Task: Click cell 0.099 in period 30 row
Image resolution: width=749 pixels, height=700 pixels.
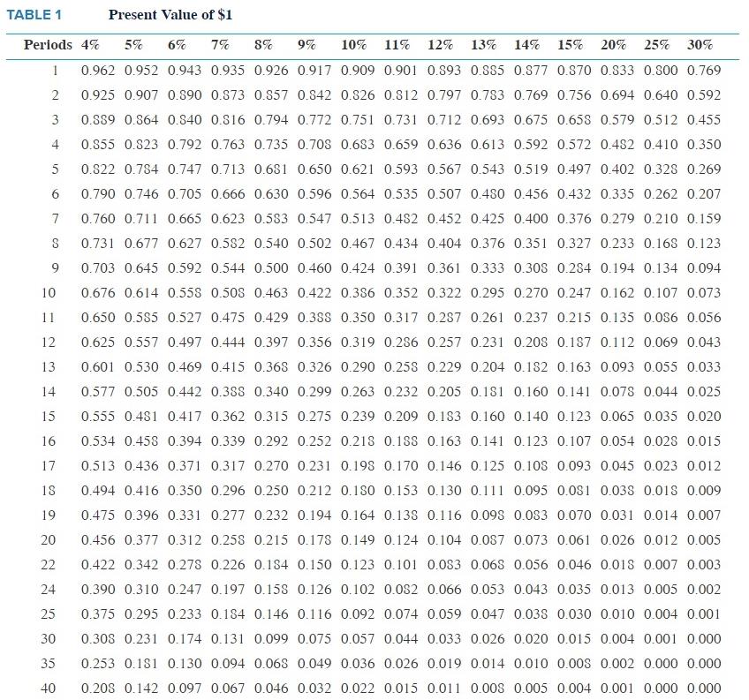Action: (x=271, y=639)
